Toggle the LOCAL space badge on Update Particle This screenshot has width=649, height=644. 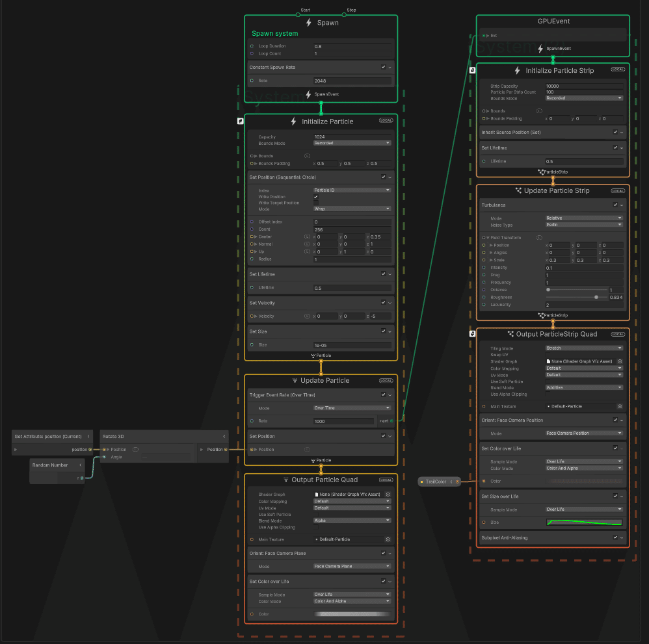pyautogui.click(x=386, y=381)
